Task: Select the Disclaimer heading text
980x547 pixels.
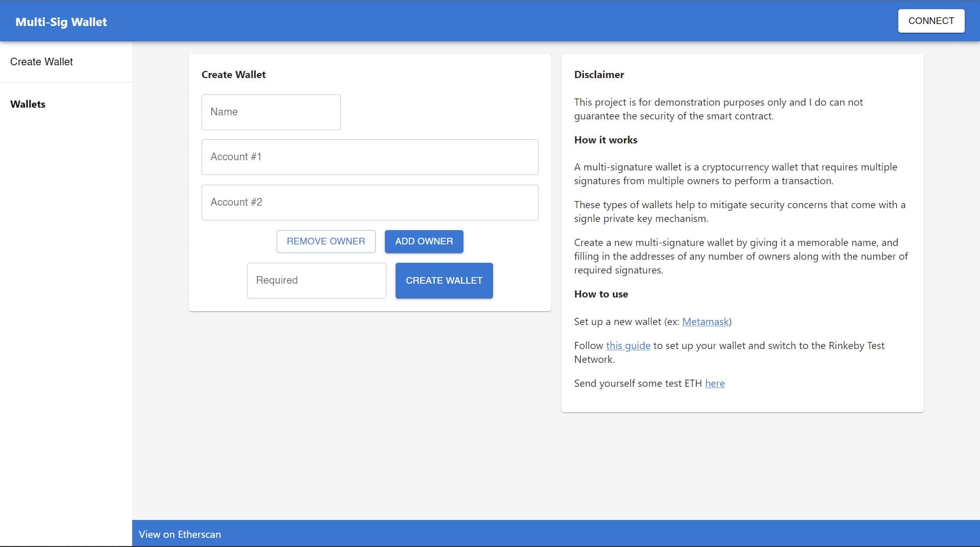Action: coord(599,74)
